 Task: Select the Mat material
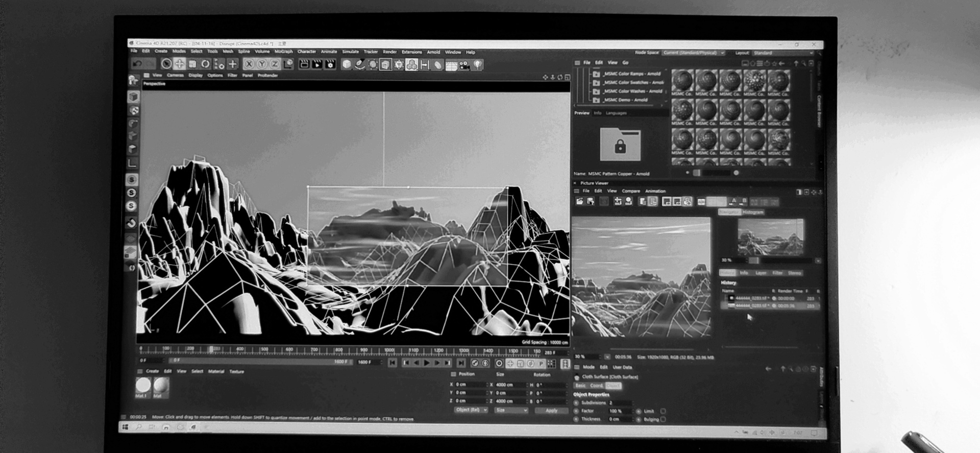click(x=161, y=387)
